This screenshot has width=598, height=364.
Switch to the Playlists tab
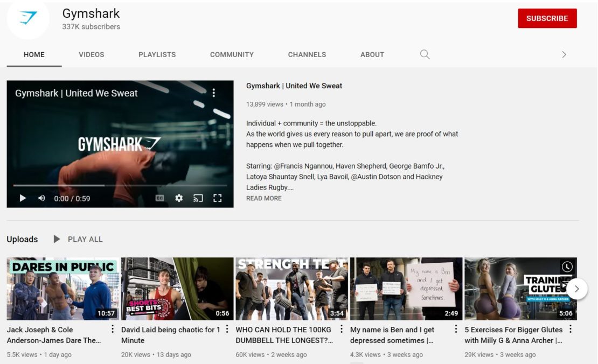coord(157,54)
